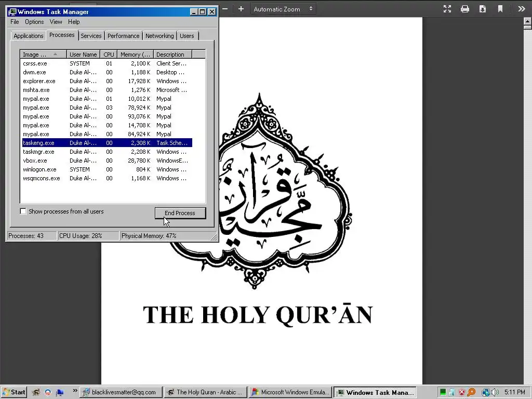532x399 pixels.
Task: Click the PDF scrollbar up arrow
Action: 528,22
